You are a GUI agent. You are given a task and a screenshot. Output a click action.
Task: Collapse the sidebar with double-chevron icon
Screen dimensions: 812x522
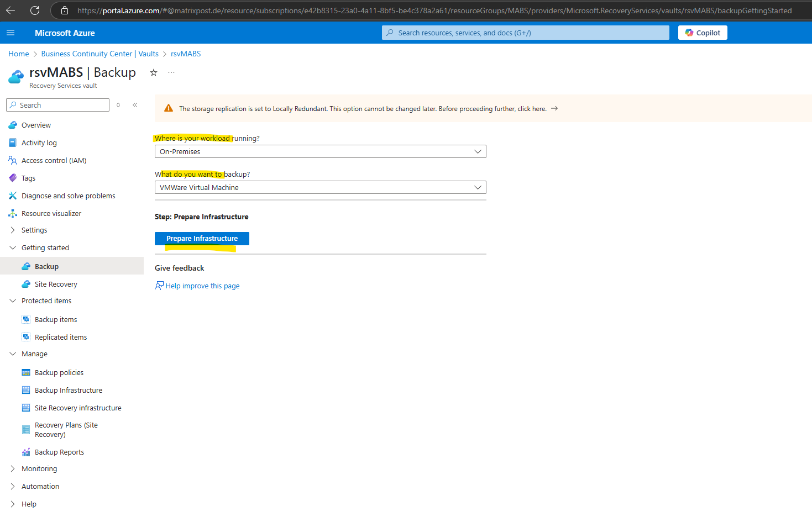(x=135, y=105)
